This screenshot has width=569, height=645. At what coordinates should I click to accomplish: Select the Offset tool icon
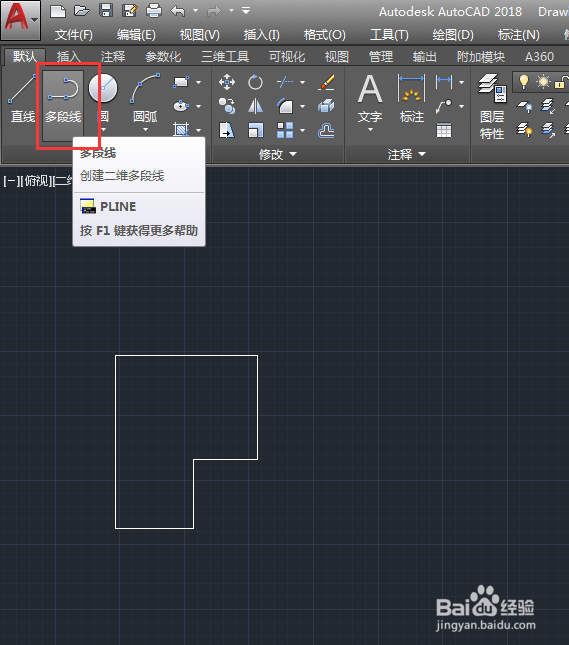[326, 131]
